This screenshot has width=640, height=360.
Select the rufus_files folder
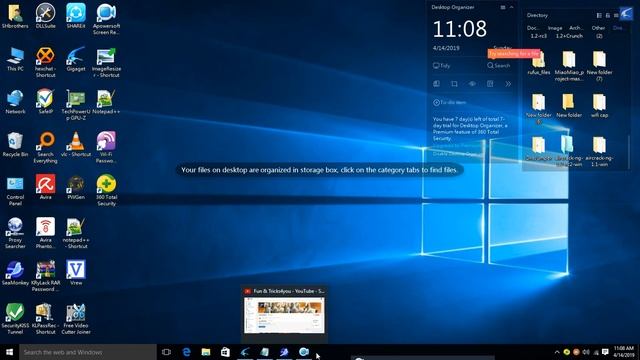pos(539,62)
